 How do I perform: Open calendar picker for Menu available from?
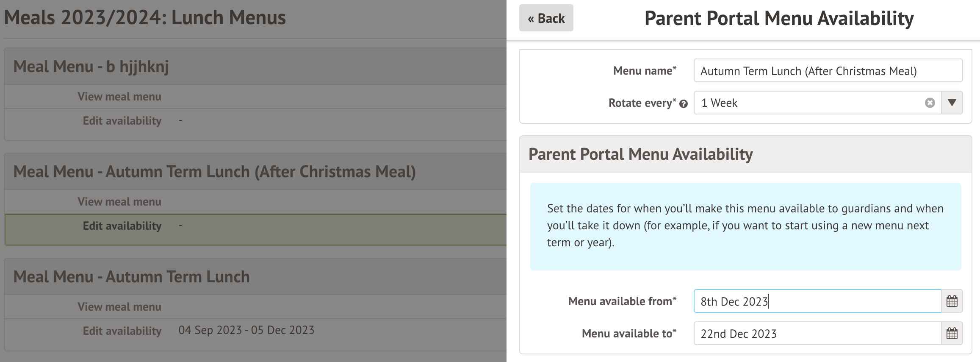point(952,301)
